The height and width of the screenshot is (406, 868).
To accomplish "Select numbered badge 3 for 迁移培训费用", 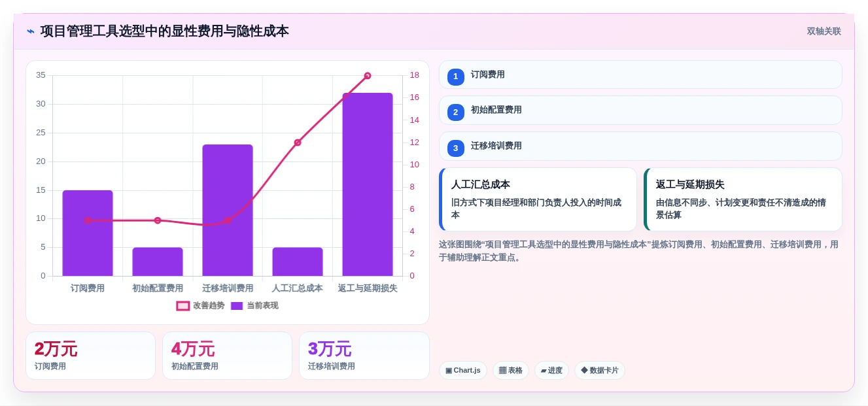I will click(x=456, y=148).
